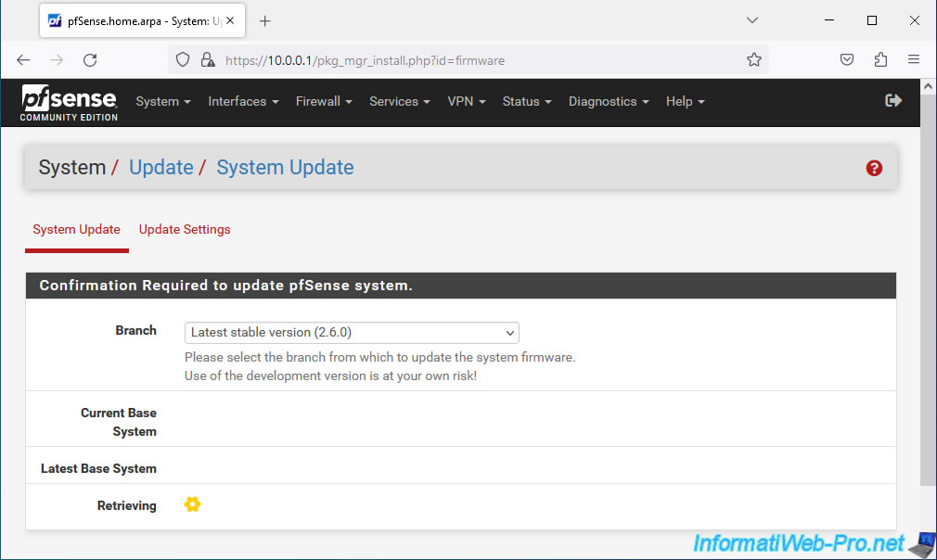Open the Branch version dropdown
Viewport: 937px width, 560px height.
[352, 333]
